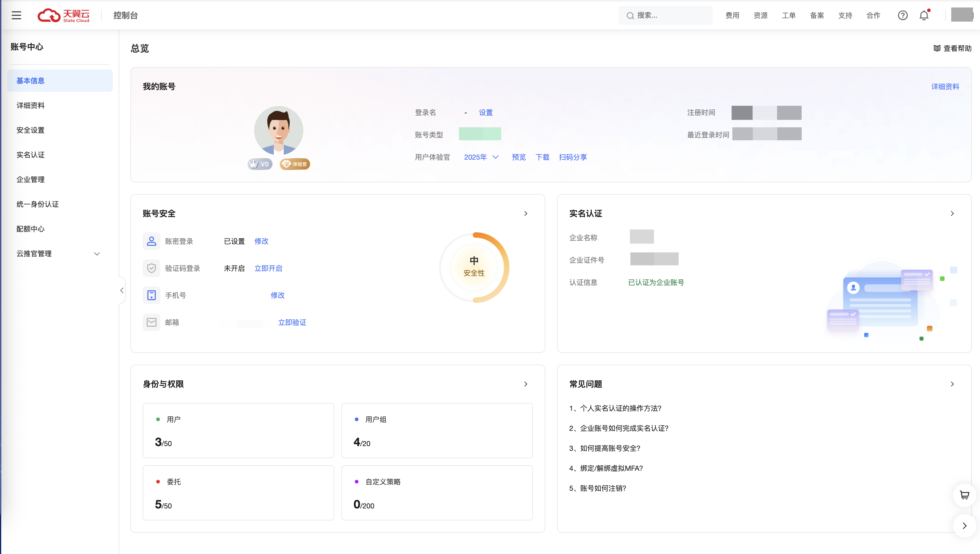Open the hamburger navigation menu
The width and height of the screenshot is (980, 554).
click(x=16, y=15)
